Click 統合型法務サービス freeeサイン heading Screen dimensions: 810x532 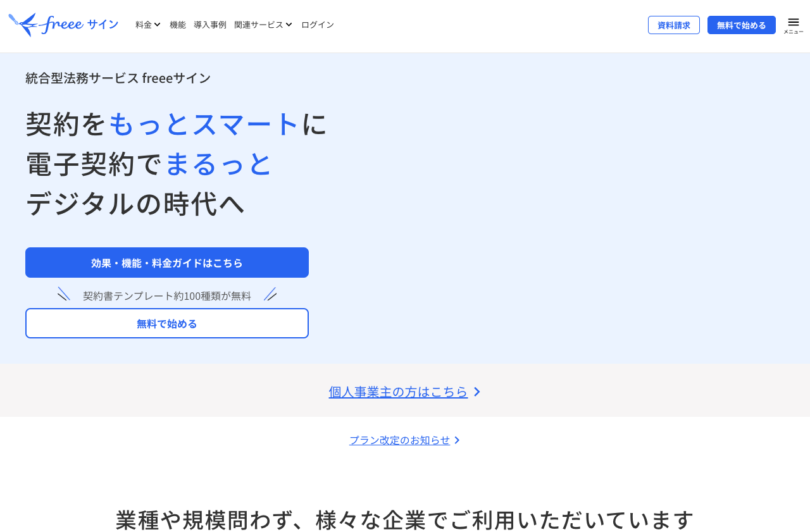pos(118,78)
